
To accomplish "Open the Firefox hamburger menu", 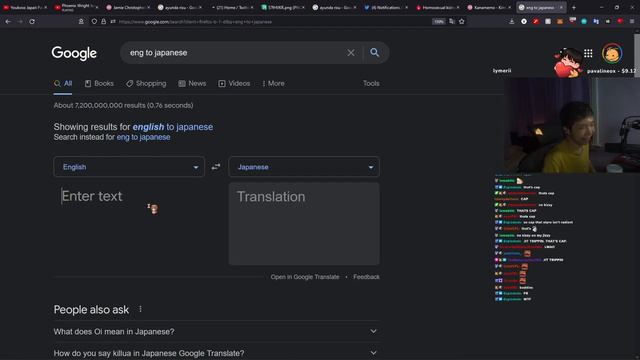I will pyautogui.click(x=632, y=22).
